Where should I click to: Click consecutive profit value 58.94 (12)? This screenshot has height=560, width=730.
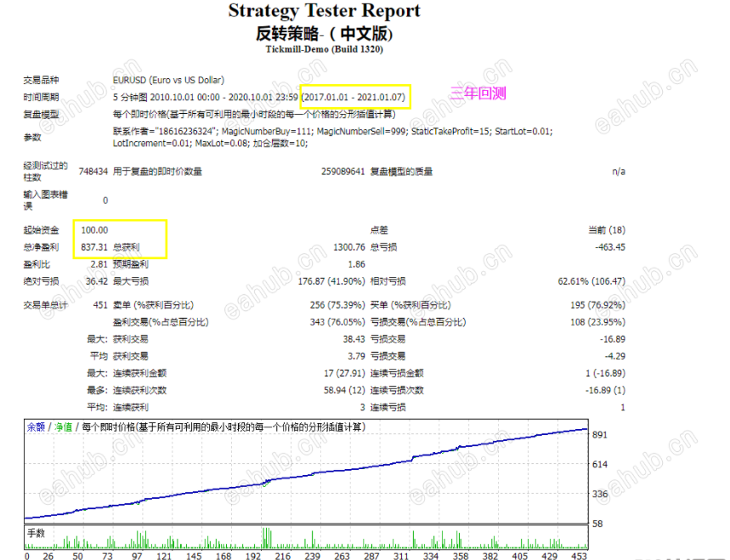click(344, 391)
